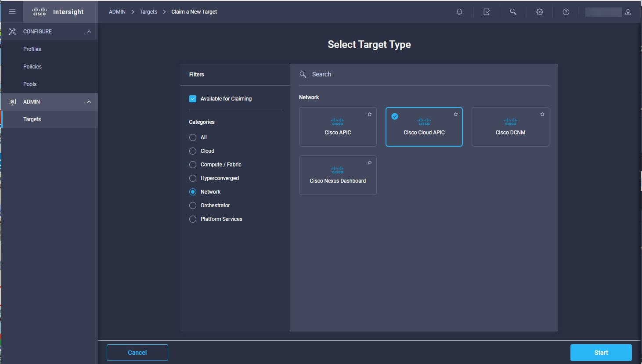
Task: Select Compute / Fabric category
Action: (x=193, y=165)
